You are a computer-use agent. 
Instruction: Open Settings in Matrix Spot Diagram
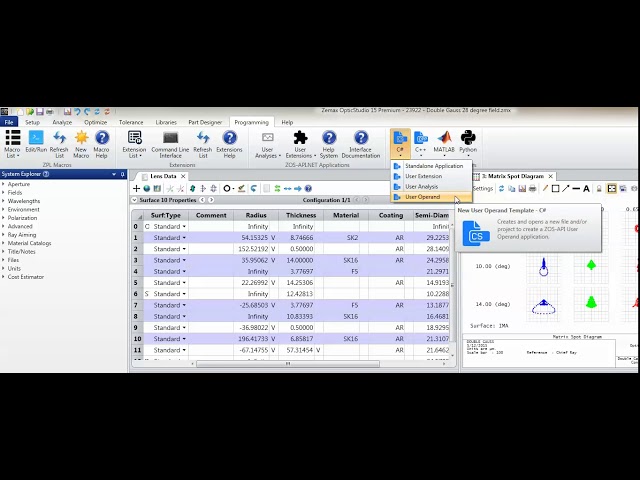[x=483, y=188]
